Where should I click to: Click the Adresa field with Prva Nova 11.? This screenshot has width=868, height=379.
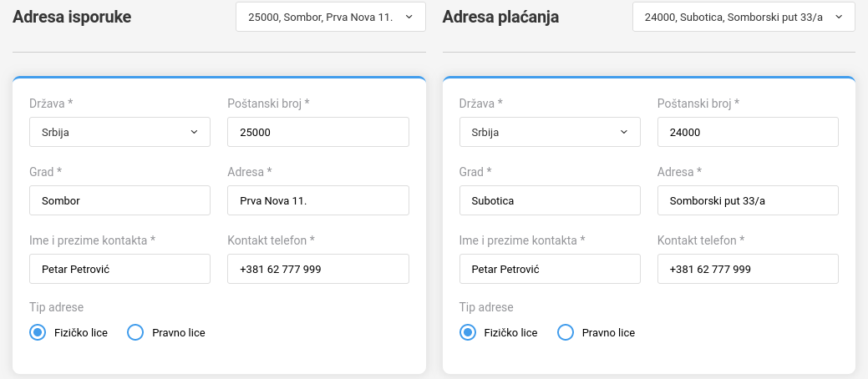(317, 200)
